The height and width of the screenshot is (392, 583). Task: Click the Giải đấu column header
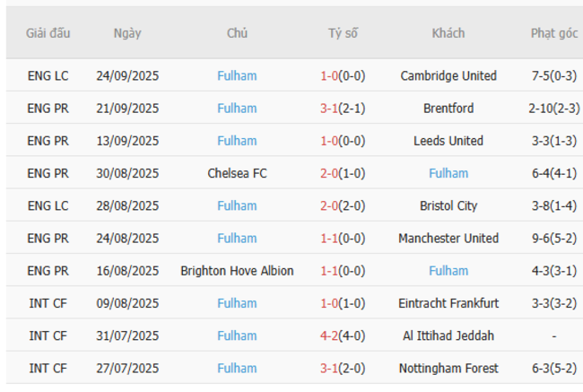[48, 33]
